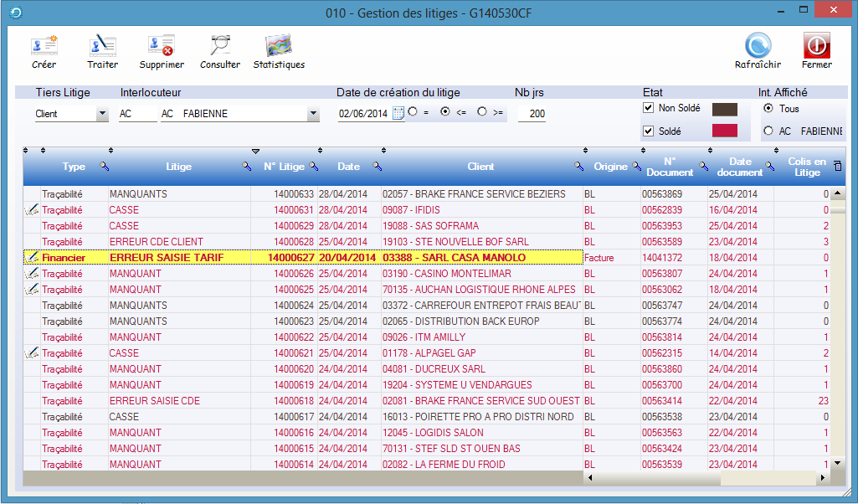Click the red Soldé color swatch
Viewport: 858px width, 504px height.
click(724, 131)
